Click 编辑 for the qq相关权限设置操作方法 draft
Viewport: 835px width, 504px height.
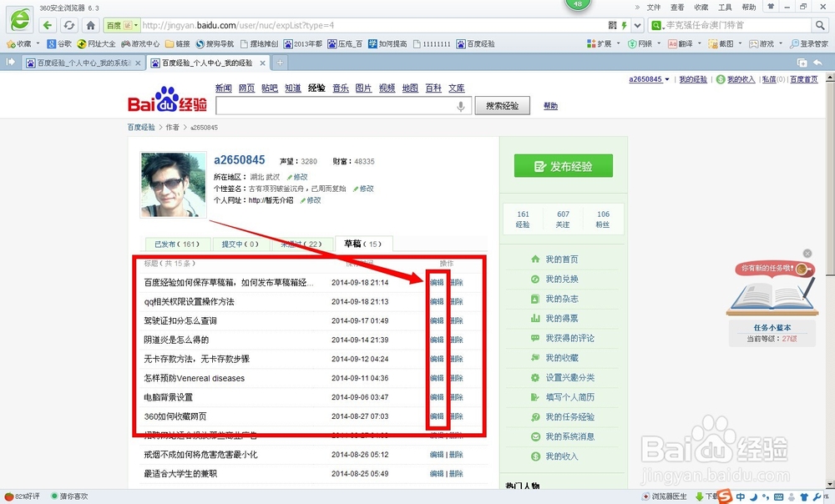tap(437, 301)
